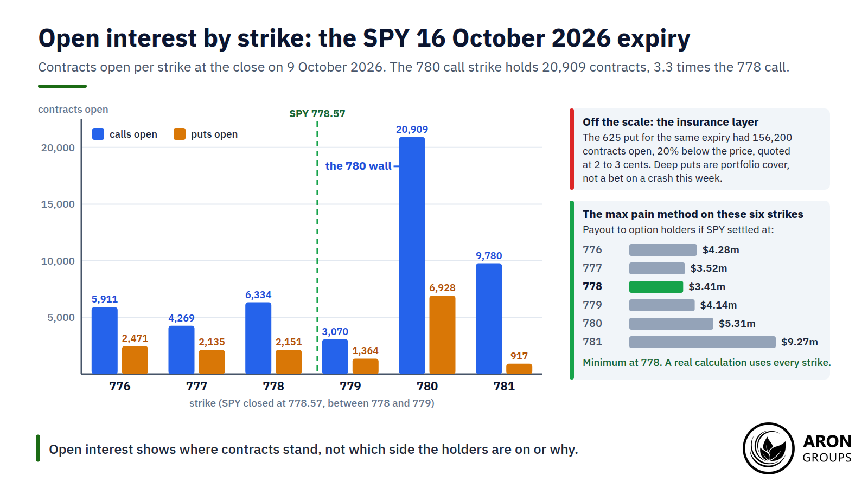The width and height of the screenshot is (868, 488).
Task: Click the 'ARON GROUPS' brand name text
Action: 827,448
